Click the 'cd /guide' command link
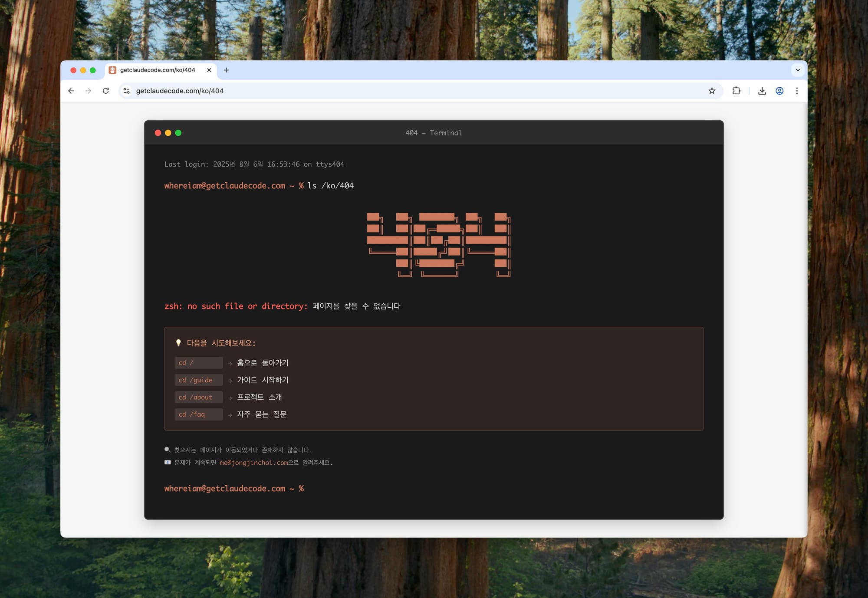The image size is (868, 598). [198, 380]
